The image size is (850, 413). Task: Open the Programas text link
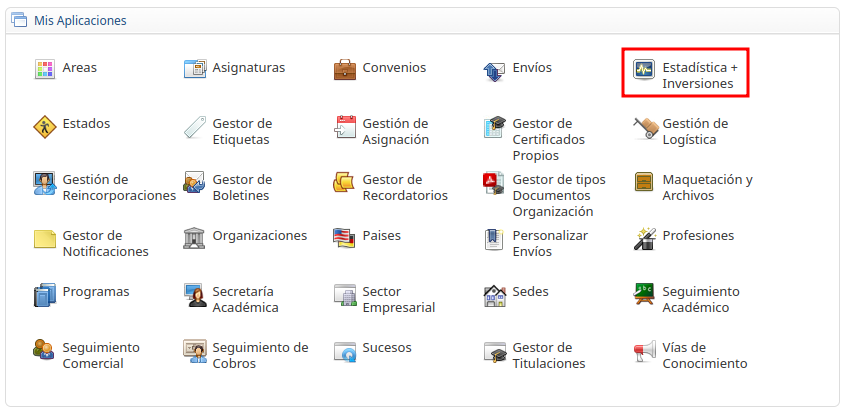click(x=96, y=292)
